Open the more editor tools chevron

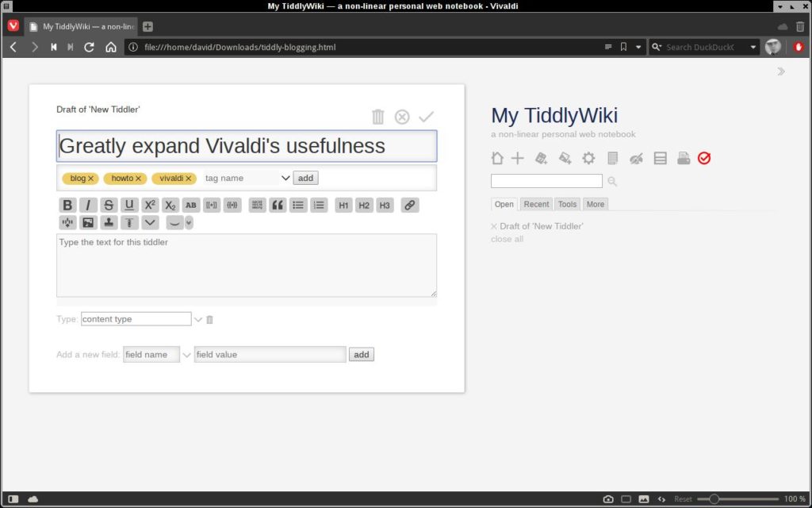pyautogui.click(x=150, y=223)
